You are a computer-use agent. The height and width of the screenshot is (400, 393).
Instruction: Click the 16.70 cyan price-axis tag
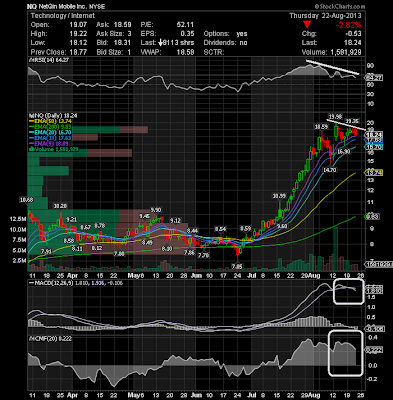click(x=374, y=147)
